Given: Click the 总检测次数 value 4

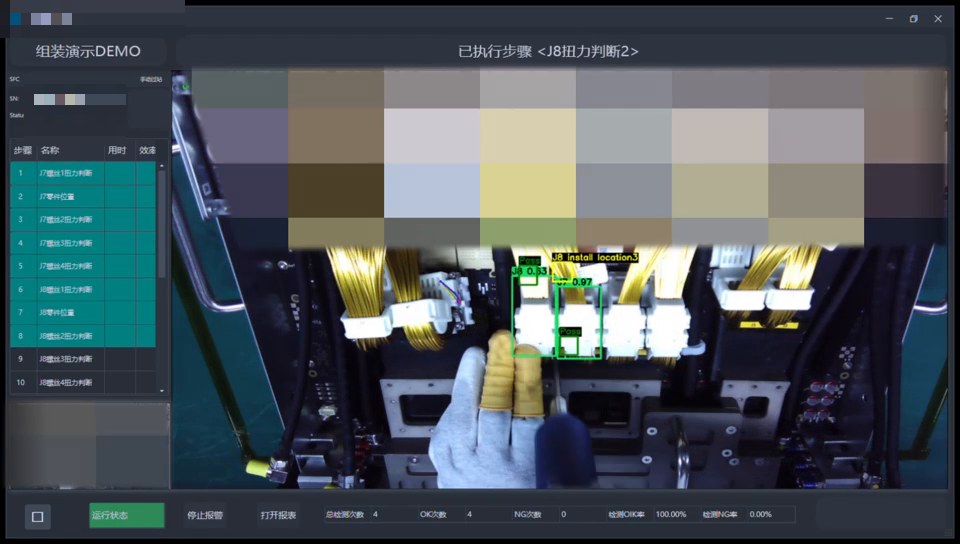Looking at the screenshot, I should [375, 515].
